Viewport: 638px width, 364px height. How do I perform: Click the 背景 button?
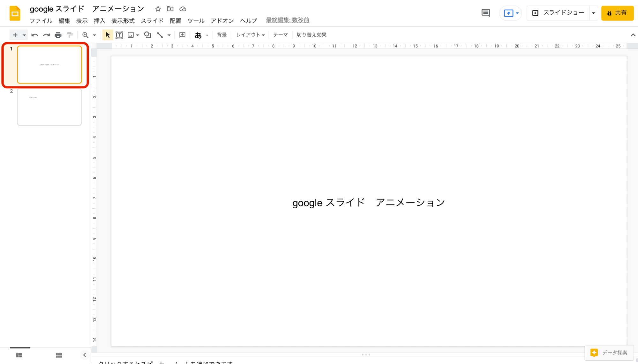[222, 35]
